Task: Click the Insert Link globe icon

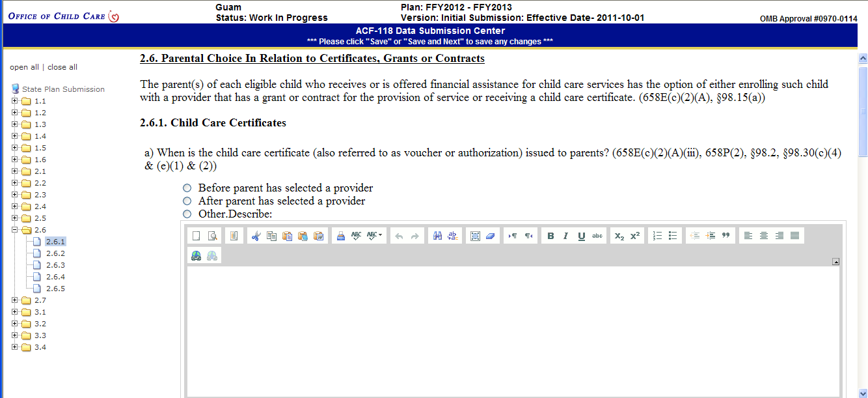Action: tap(196, 256)
